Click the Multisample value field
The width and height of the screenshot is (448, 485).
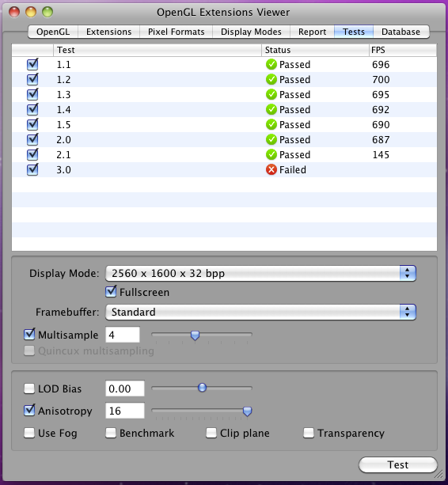[123, 335]
